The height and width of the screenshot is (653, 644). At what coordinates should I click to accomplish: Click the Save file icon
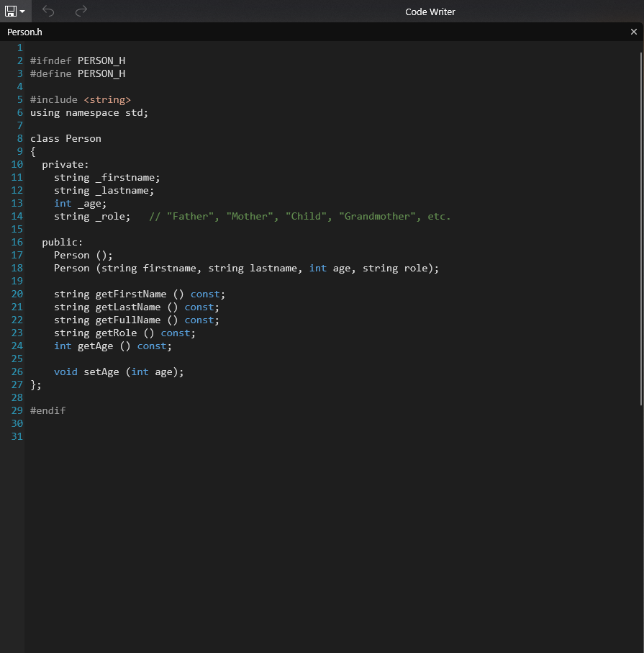[10, 11]
